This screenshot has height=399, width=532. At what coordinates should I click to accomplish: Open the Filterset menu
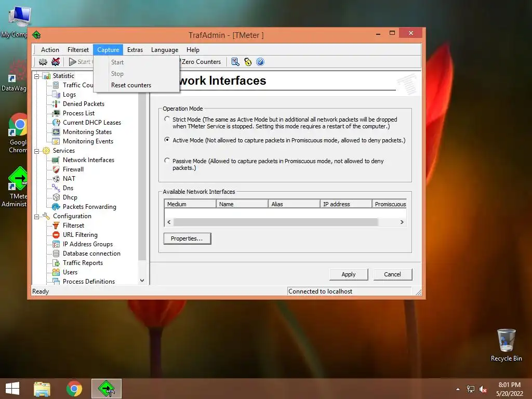pyautogui.click(x=78, y=50)
